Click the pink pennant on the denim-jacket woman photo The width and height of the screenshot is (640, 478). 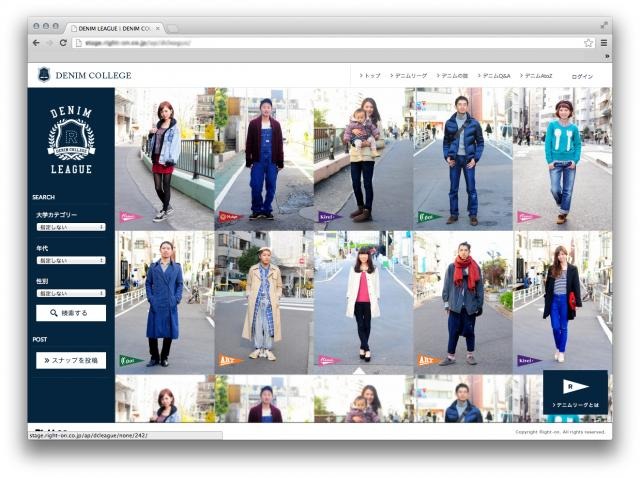[x=131, y=217]
